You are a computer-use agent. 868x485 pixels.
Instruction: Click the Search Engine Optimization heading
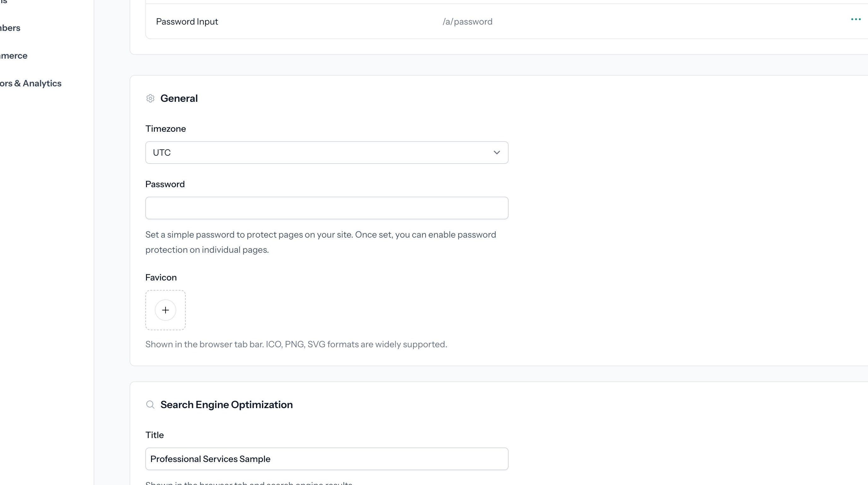[x=226, y=405]
